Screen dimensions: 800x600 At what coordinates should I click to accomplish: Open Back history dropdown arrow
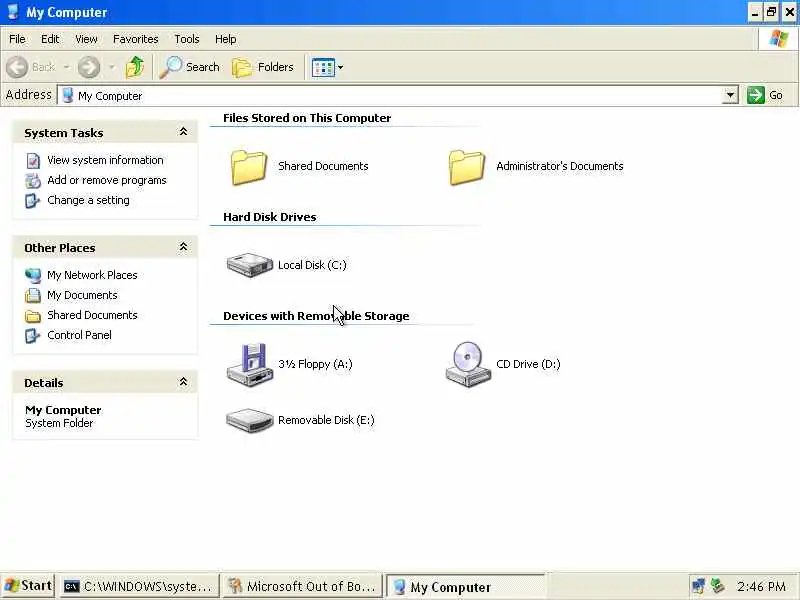66,67
